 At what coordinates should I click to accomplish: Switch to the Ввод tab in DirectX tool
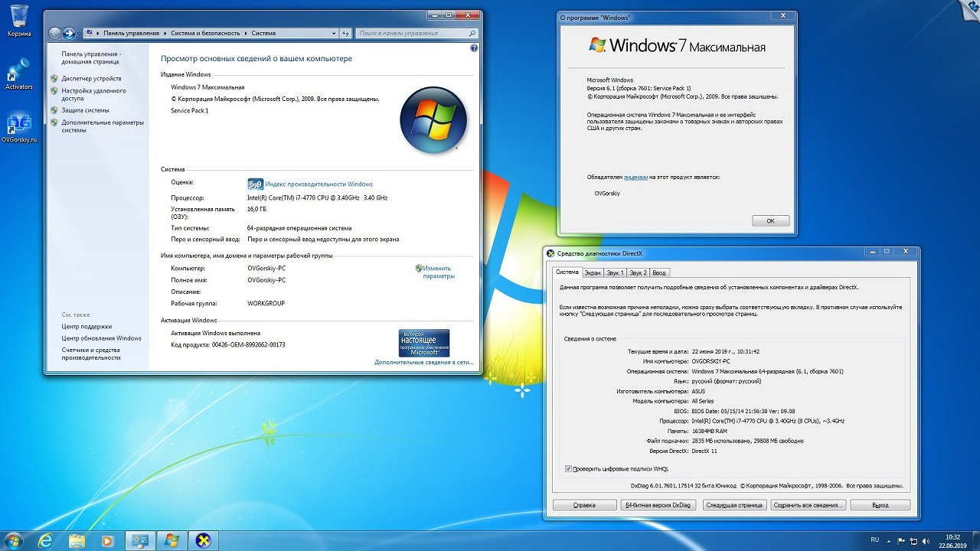(x=659, y=272)
